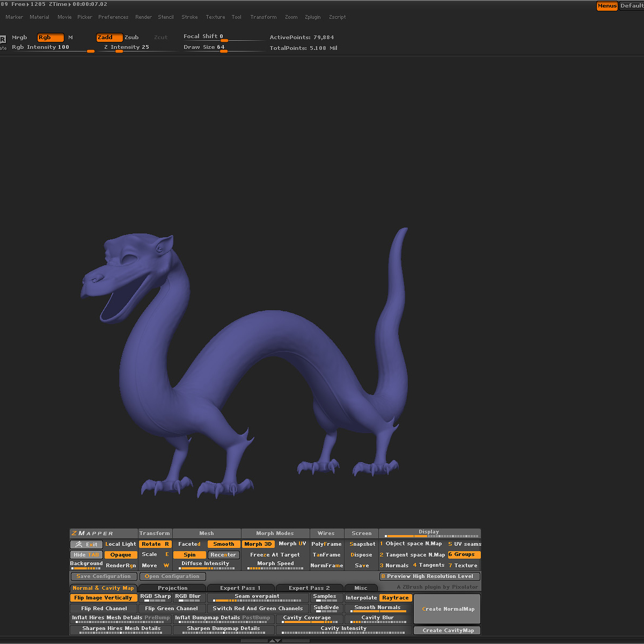
Task: Select Morph 3D mode
Action: [x=258, y=544]
